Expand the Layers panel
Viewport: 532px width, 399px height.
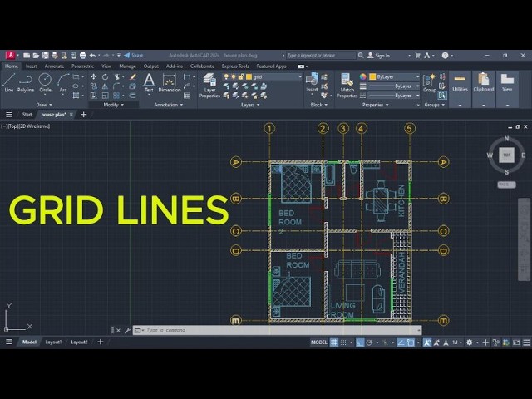pyautogui.click(x=250, y=105)
